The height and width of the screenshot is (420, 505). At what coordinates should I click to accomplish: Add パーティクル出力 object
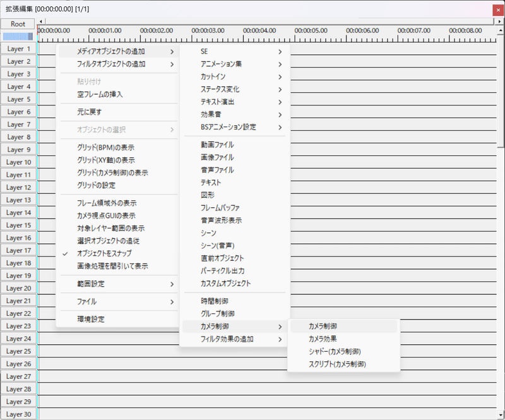(x=235, y=271)
